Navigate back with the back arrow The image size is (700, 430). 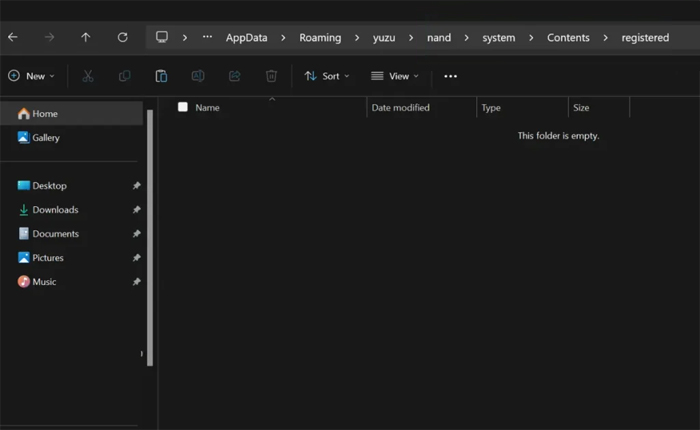point(13,37)
